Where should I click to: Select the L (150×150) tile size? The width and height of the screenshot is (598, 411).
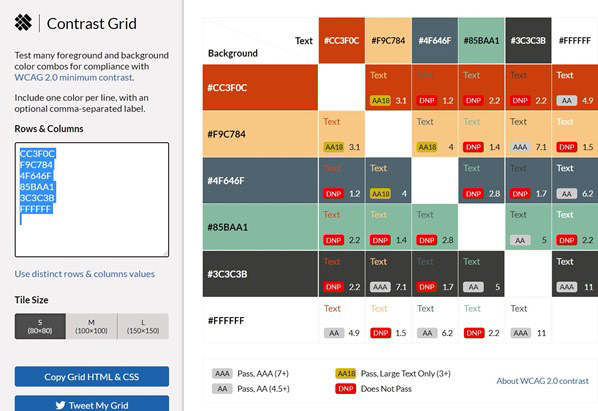click(143, 326)
